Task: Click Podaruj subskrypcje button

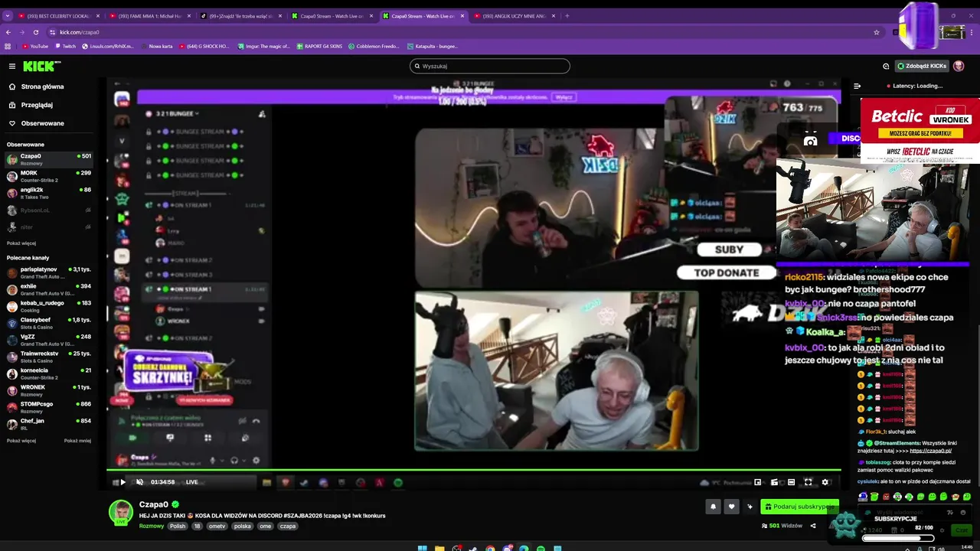Action: point(799,507)
